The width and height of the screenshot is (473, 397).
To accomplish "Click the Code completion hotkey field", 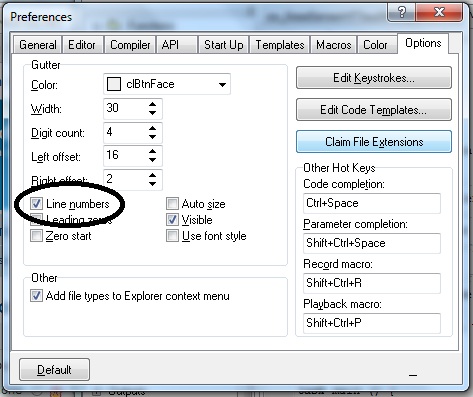I will (x=372, y=203).
